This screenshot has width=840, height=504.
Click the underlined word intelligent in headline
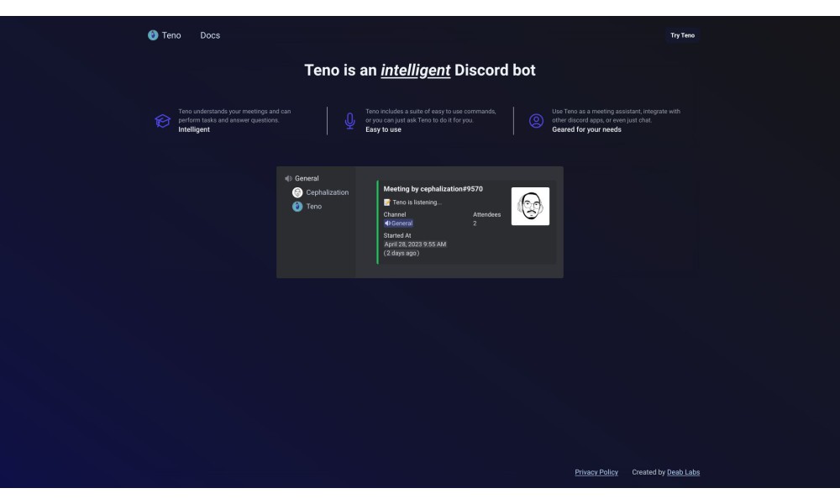(x=415, y=71)
